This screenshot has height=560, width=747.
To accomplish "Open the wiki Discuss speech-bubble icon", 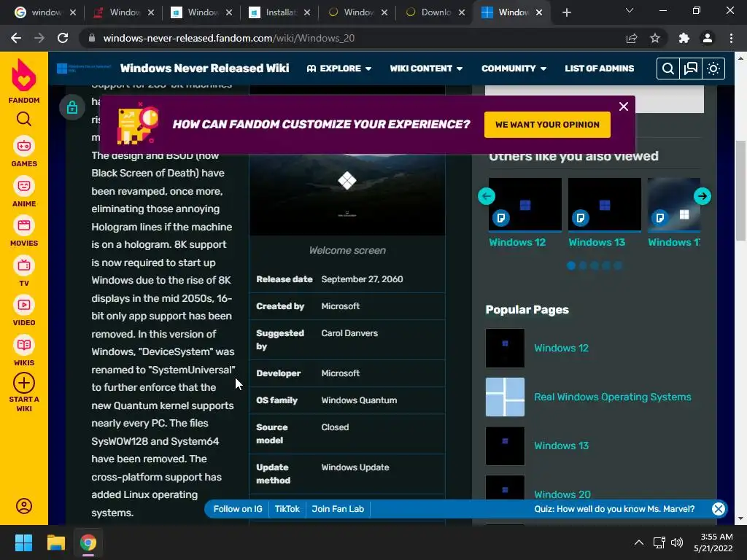I will pyautogui.click(x=690, y=69).
